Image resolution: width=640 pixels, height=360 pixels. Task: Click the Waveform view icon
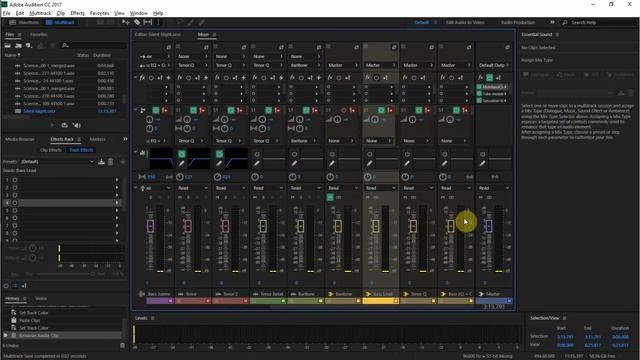tap(12, 22)
